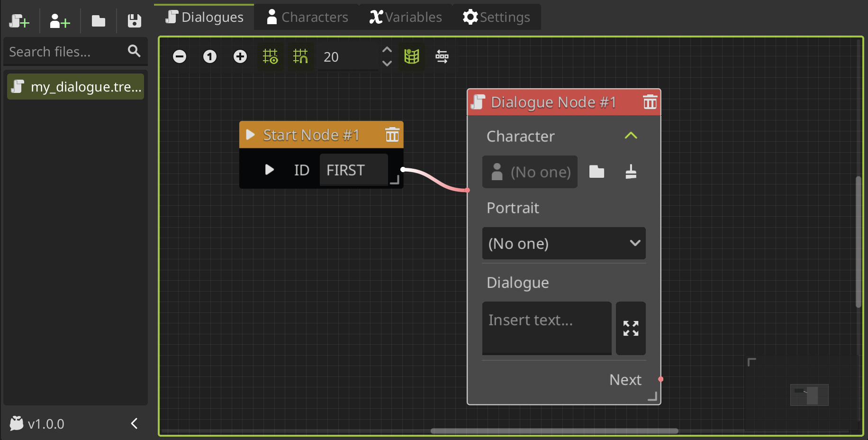Viewport: 868px width, 440px height.
Task: Switch to the Characters tab
Action: point(307,17)
